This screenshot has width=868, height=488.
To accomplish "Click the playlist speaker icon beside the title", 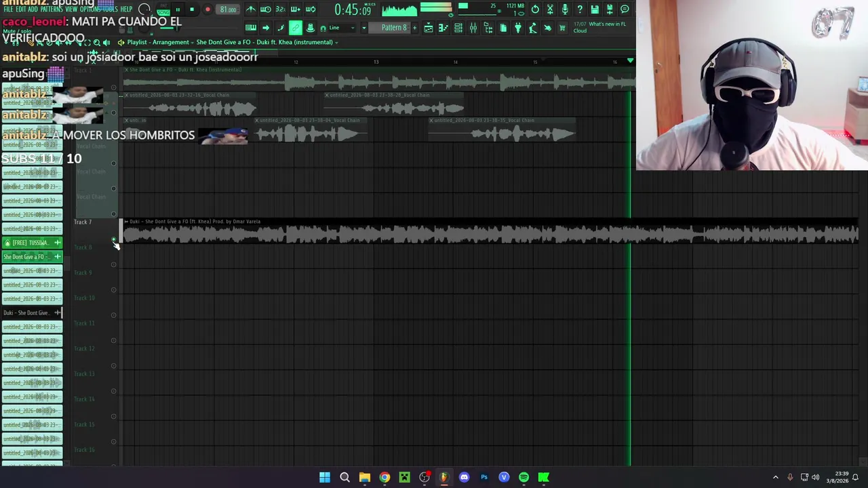I will 121,42.
